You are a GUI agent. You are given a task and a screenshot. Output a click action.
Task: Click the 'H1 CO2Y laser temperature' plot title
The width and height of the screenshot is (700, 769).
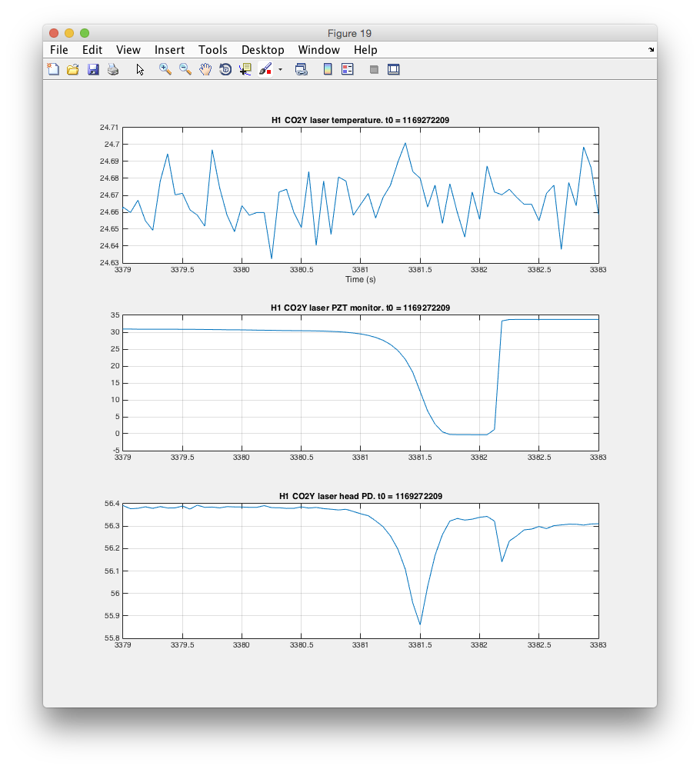tap(361, 120)
